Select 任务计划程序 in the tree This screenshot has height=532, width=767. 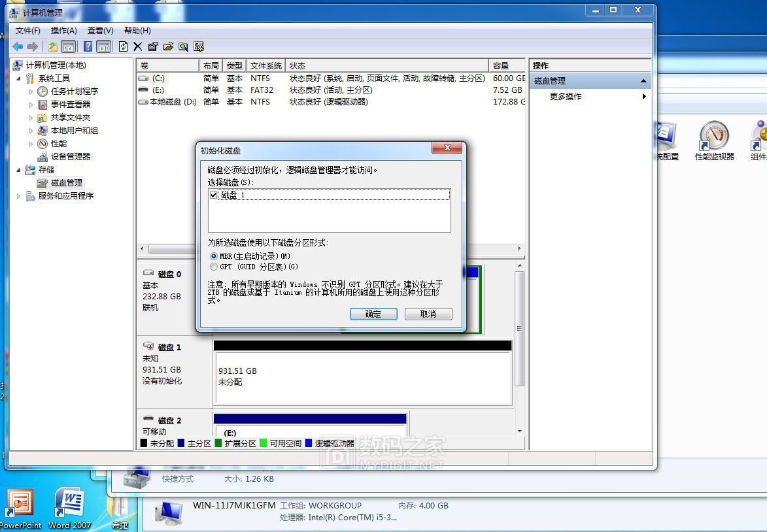(75, 91)
